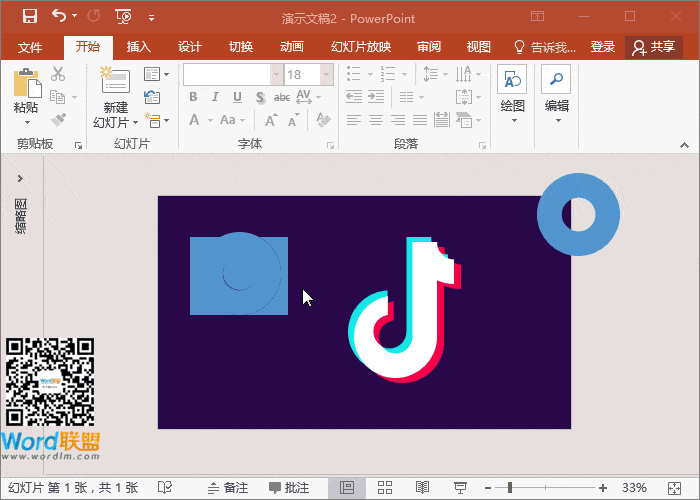
Task: Save the presentation with the disk icon
Action: pos(30,17)
